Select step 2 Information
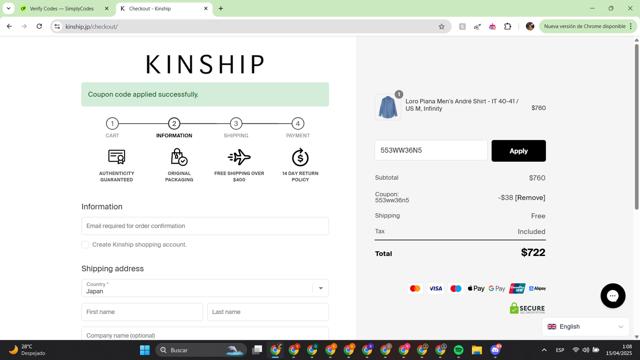Viewport: 640px width, 360px height. [174, 123]
